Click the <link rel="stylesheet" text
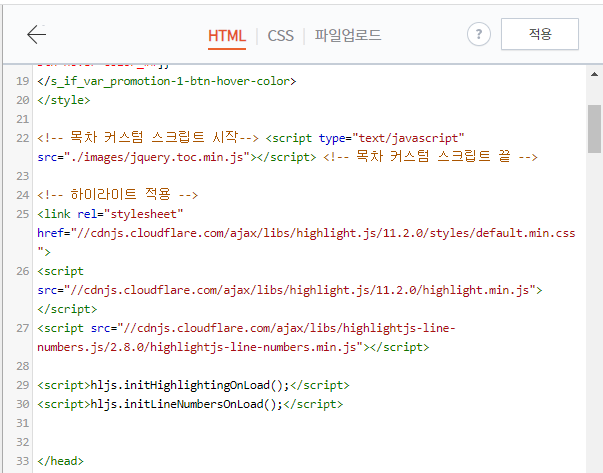The image size is (603, 473). tap(110, 214)
